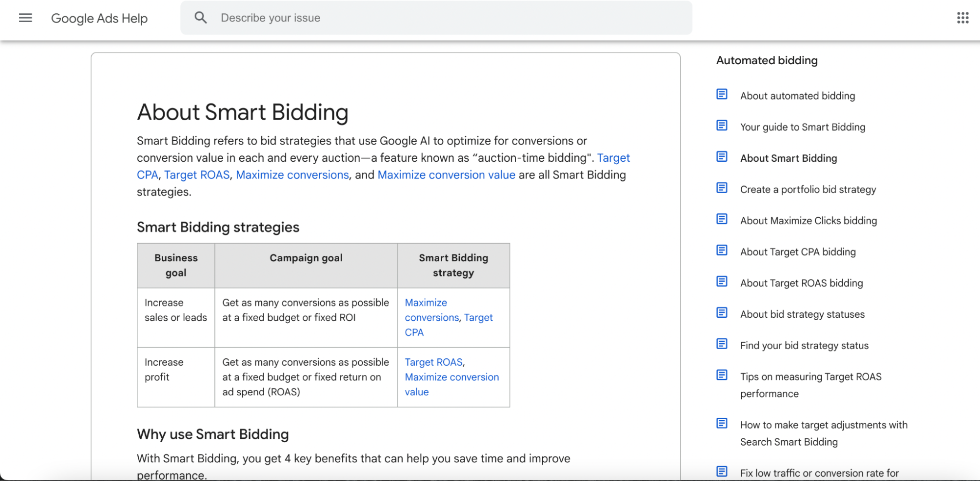Focus the Describe your issue search field
Viewport: 980px width, 481px height.
(x=436, y=18)
